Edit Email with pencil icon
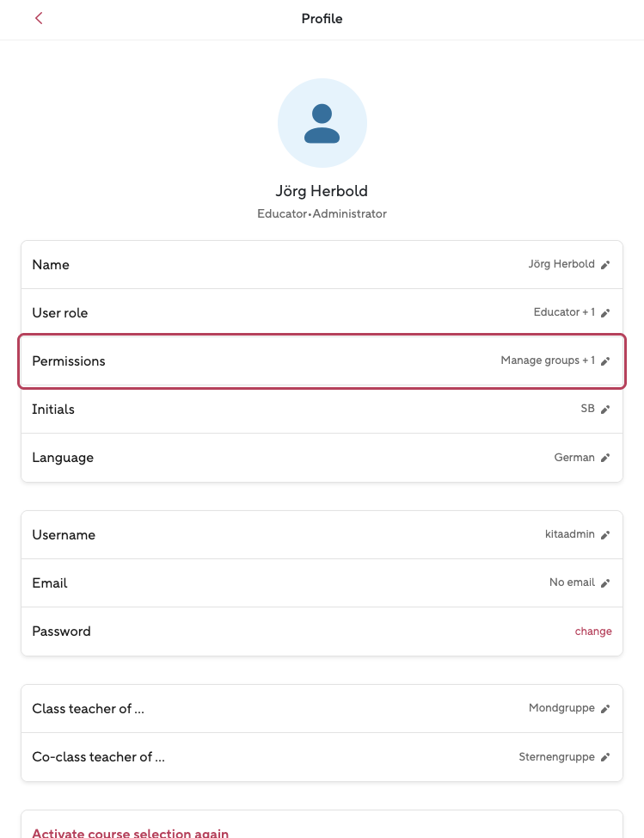The image size is (644, 838). [x=605, y=583]
